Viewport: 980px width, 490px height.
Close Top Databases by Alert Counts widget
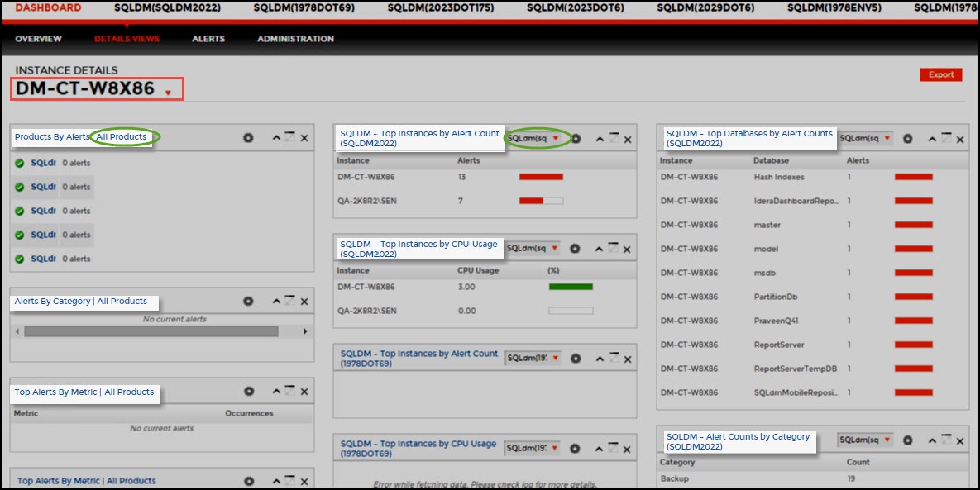click(960, 139)
